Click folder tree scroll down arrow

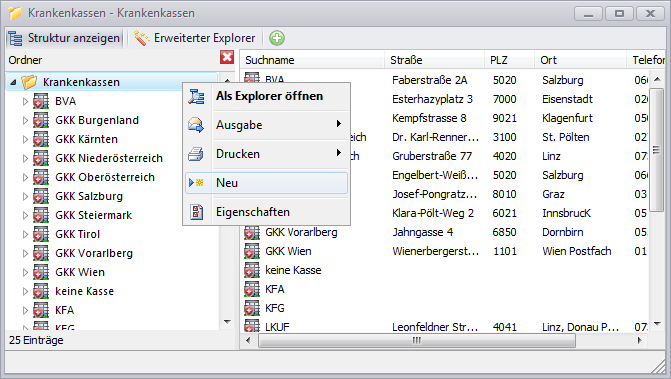click(x=227, y=322)
